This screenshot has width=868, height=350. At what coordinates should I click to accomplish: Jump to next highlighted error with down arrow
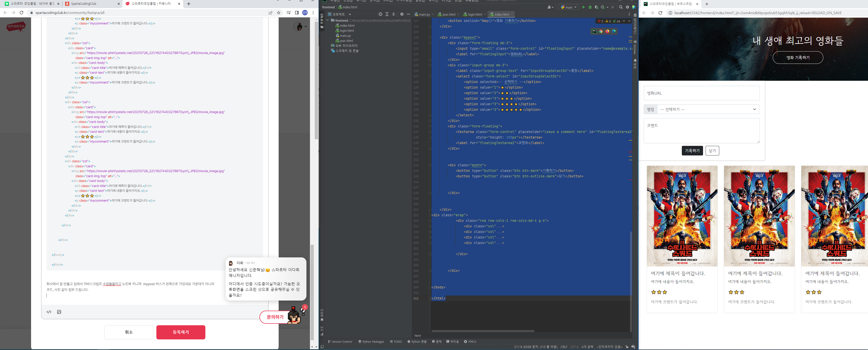[629, 21]
